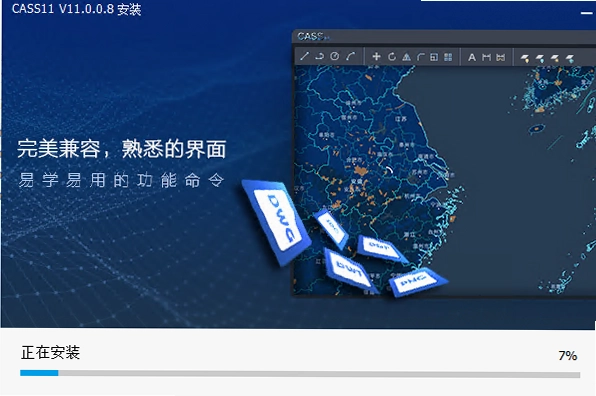Screen dimensions: 596x396
Task: Activate the Move cross-arrow tool
Action: [376, 57]
